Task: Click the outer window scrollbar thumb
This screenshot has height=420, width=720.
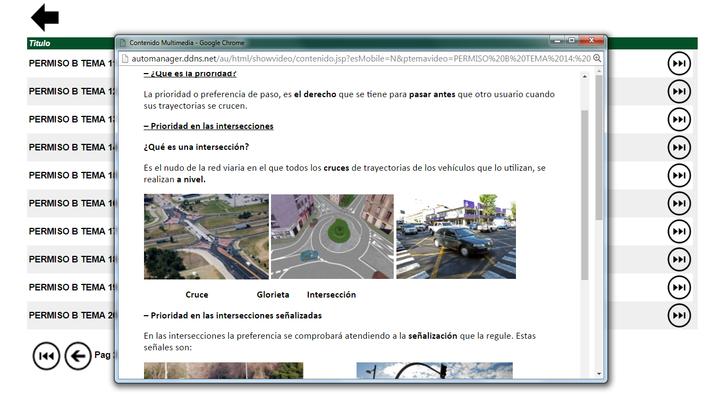Action: point(599,147)
